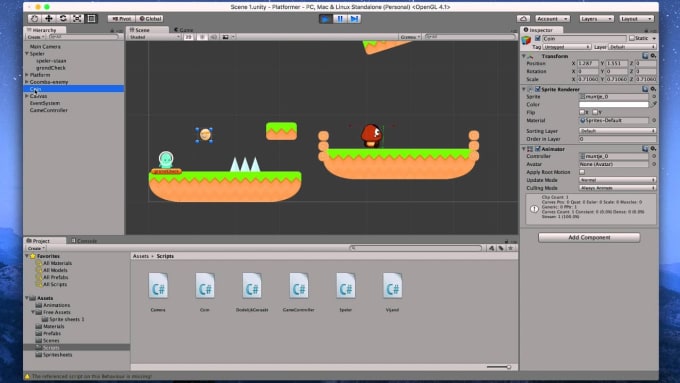Select the Scale tool in toolbar
The image size is (680, 383).
[77, 19]
